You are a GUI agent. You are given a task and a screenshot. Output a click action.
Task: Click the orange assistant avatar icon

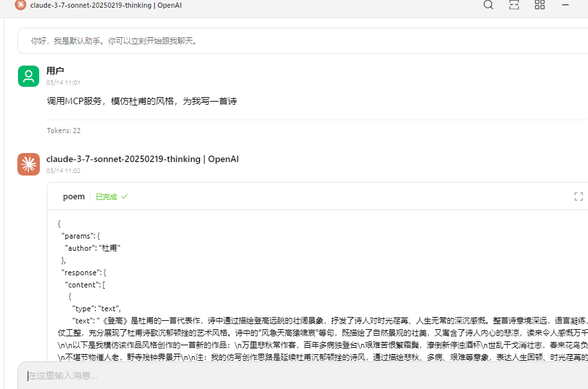(x=28, y=164)
